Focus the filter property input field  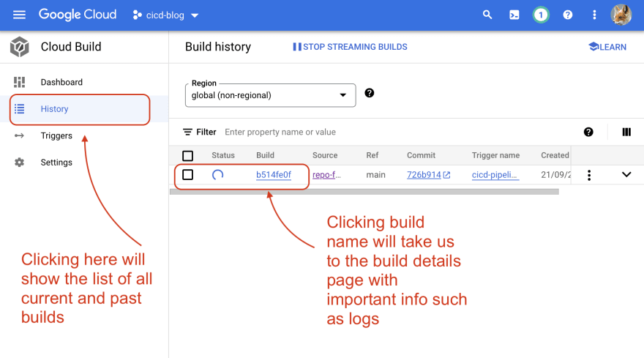click(x=280, y=132)
